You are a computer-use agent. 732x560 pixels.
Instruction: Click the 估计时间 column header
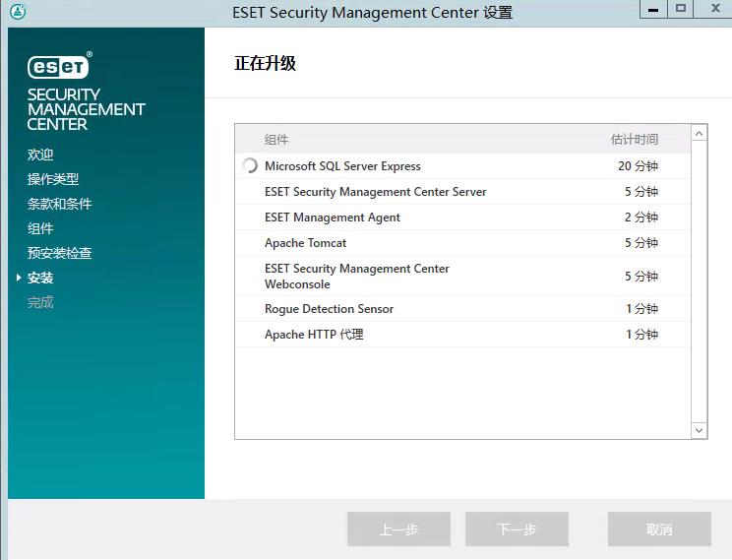coord(635,139)
